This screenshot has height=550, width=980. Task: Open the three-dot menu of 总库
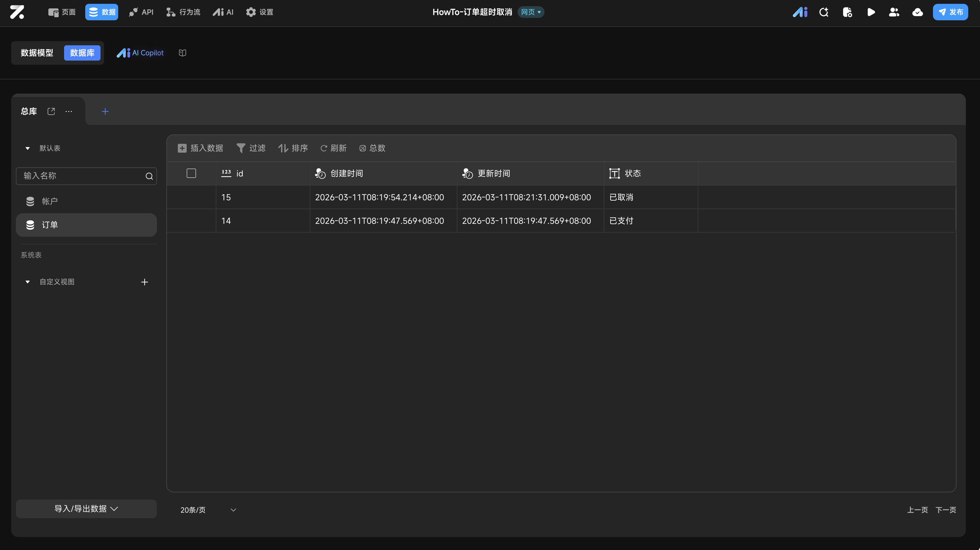pyautogui.click(x=69, y=111)
